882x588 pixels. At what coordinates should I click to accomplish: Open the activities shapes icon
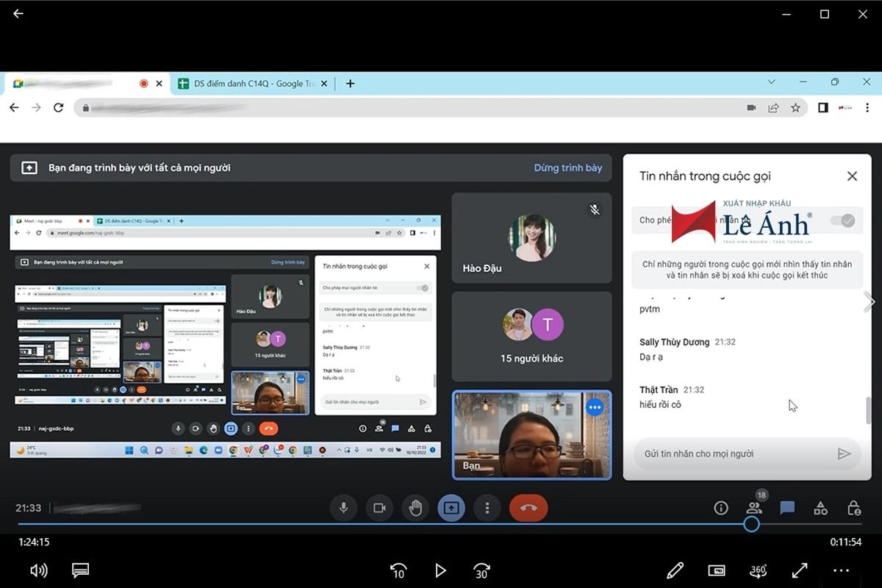coord(820,508)
